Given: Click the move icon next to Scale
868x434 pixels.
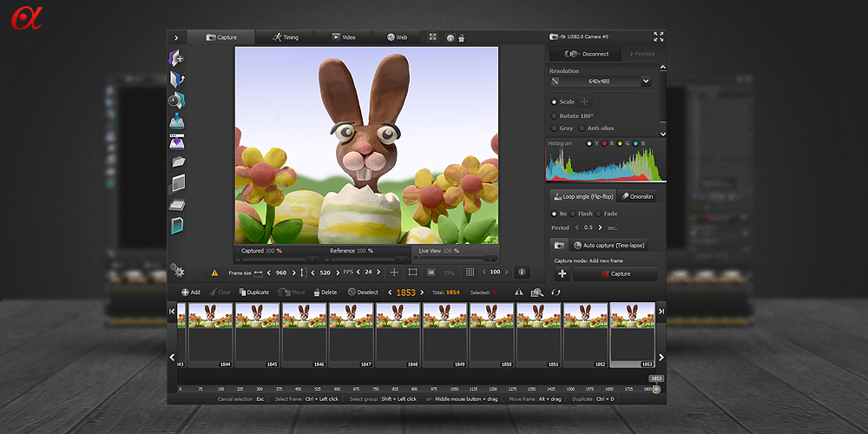Looking at the screenshot, I should [x=584, y=102].
